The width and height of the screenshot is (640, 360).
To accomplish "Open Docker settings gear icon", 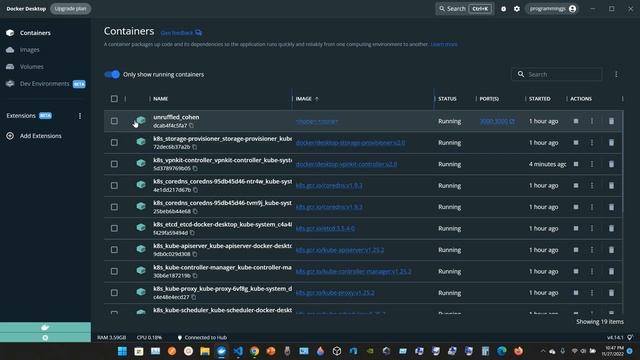I will point(517,9).
